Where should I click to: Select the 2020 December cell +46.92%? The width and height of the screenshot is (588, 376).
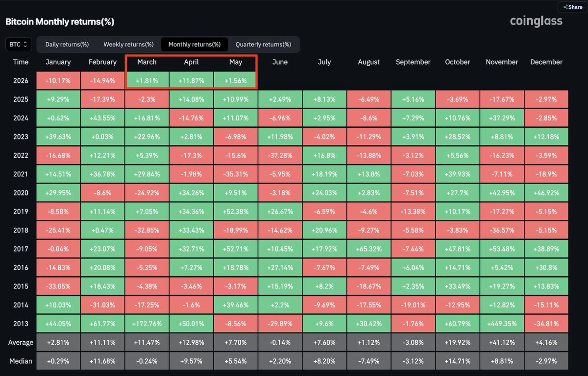pos(546,193)
